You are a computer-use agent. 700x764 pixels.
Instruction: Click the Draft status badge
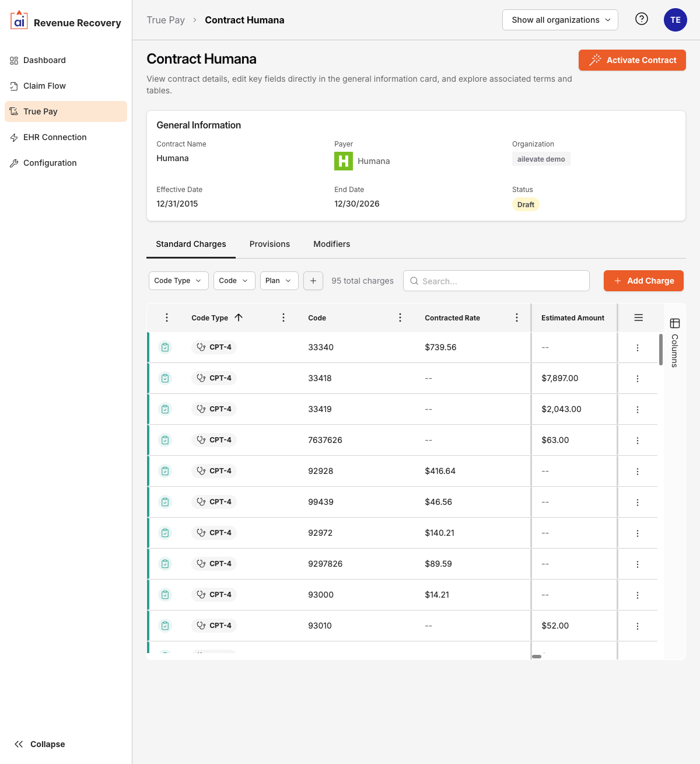[x=525, y=204]
